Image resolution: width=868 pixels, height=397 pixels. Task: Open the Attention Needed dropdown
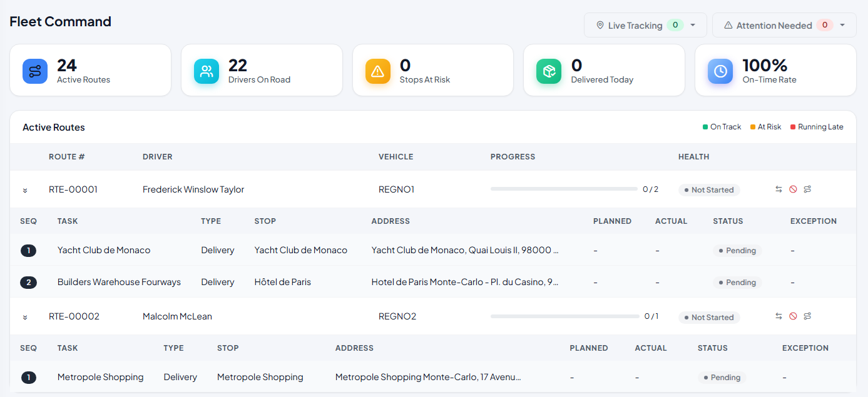[x=784, y=25]
